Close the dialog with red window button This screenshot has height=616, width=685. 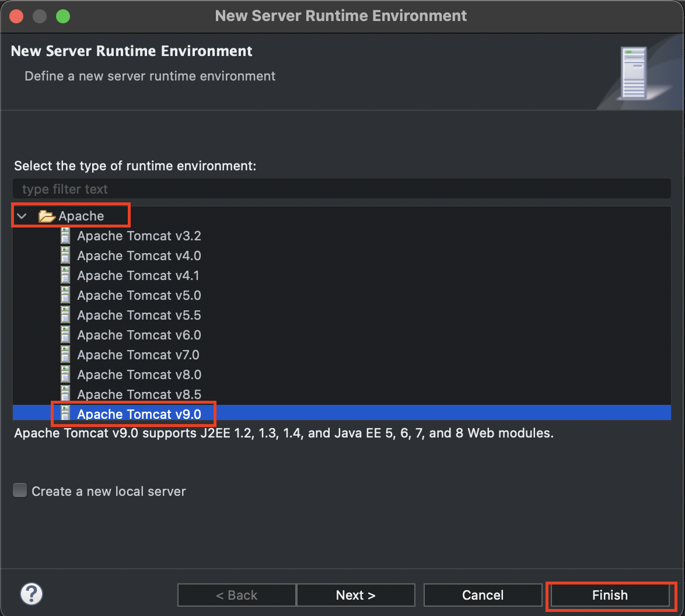click(x=16, y=16)
